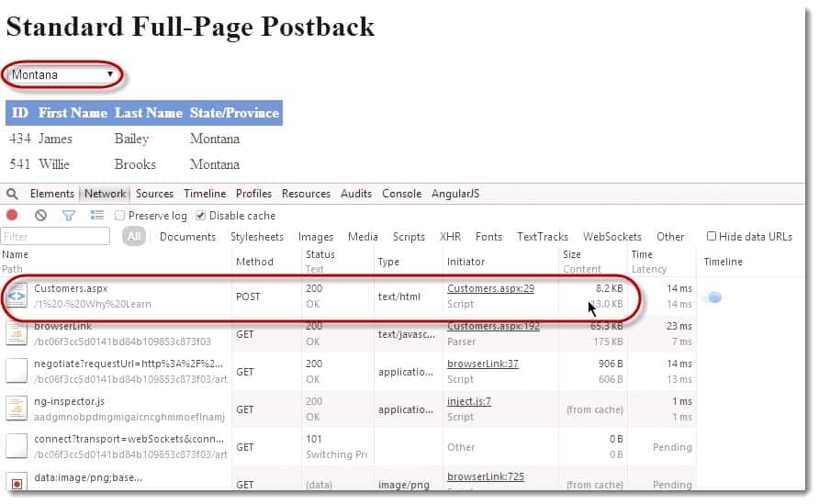Screen dimensions: 819x504
Task: Select the All filter button
Action: tap(134, 237)
